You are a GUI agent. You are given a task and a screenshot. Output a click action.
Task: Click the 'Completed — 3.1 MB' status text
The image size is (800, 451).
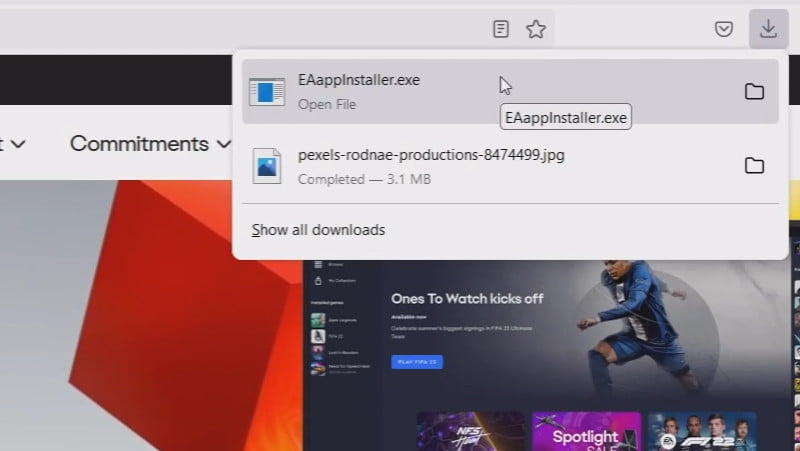click(x=364, y=179)
